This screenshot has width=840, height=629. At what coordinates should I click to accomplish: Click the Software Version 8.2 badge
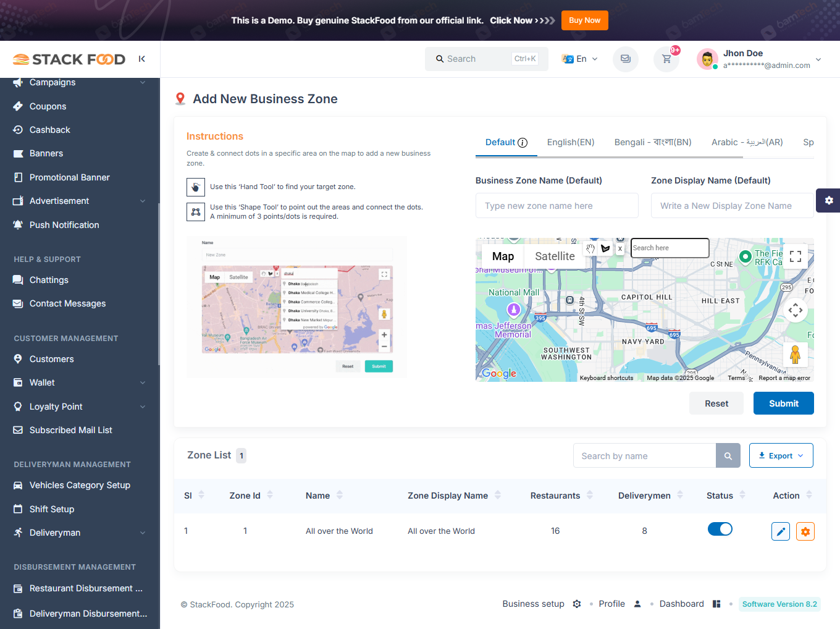[779, 604]
